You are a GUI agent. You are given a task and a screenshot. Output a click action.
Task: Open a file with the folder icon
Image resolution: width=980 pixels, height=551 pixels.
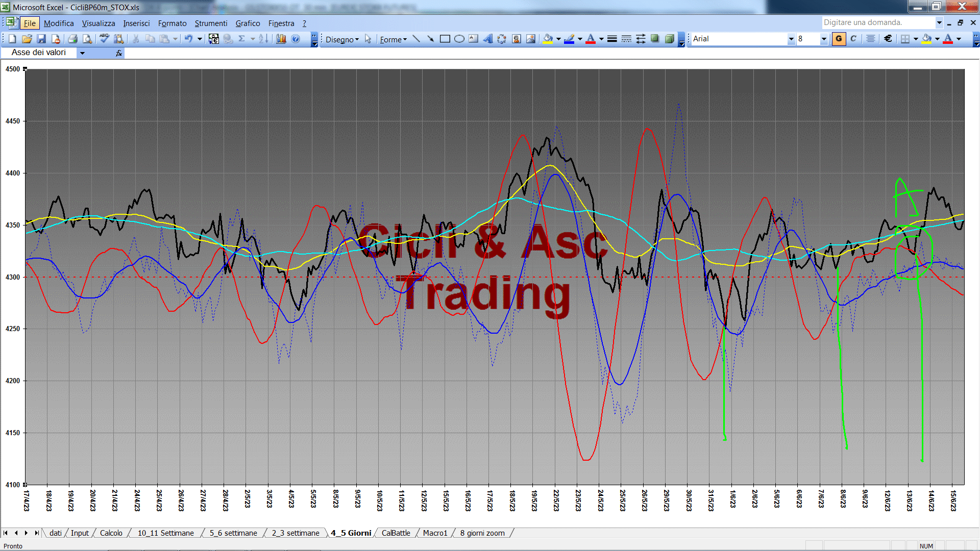(27, 39)
